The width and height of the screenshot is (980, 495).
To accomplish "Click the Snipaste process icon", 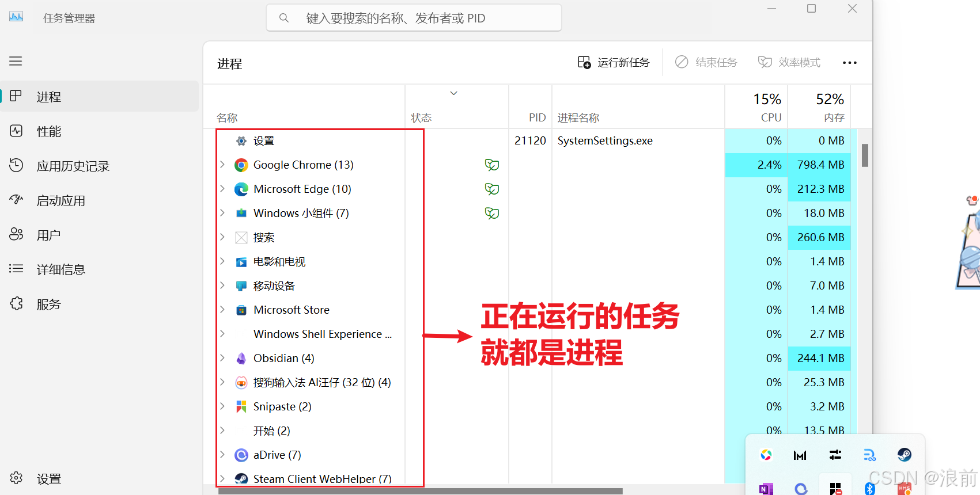I will coord(241,407).
